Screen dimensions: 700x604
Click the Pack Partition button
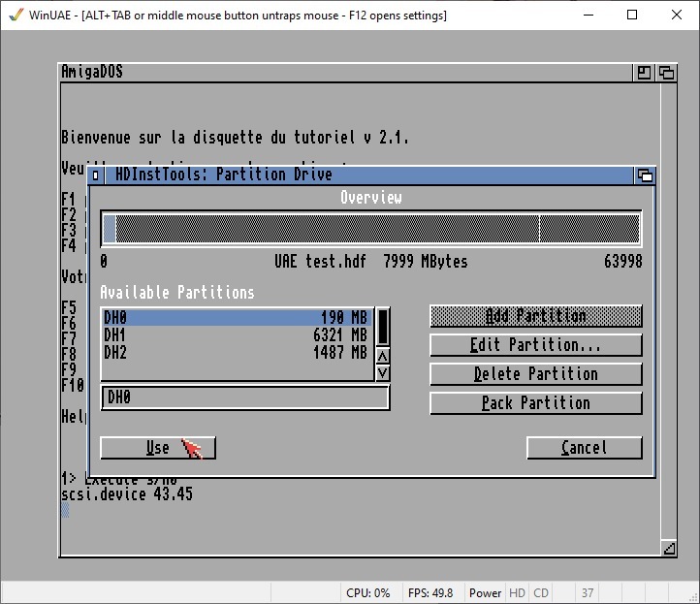point(536,403)
